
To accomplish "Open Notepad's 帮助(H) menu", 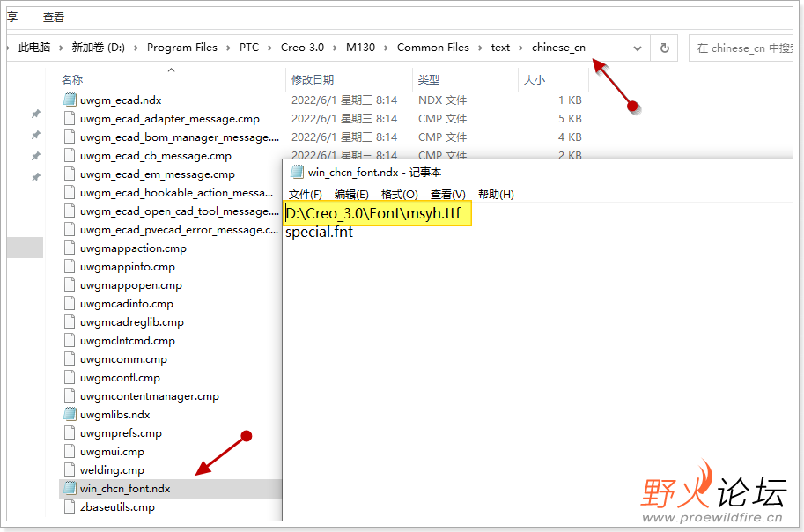I will tap(496, 195).
